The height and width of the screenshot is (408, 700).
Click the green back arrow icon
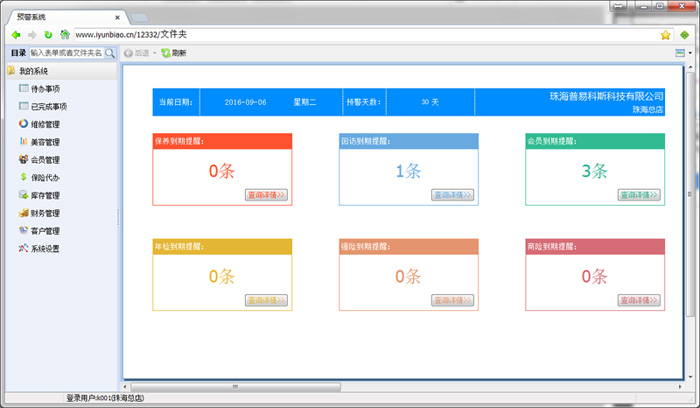click(x=16, y=35)
